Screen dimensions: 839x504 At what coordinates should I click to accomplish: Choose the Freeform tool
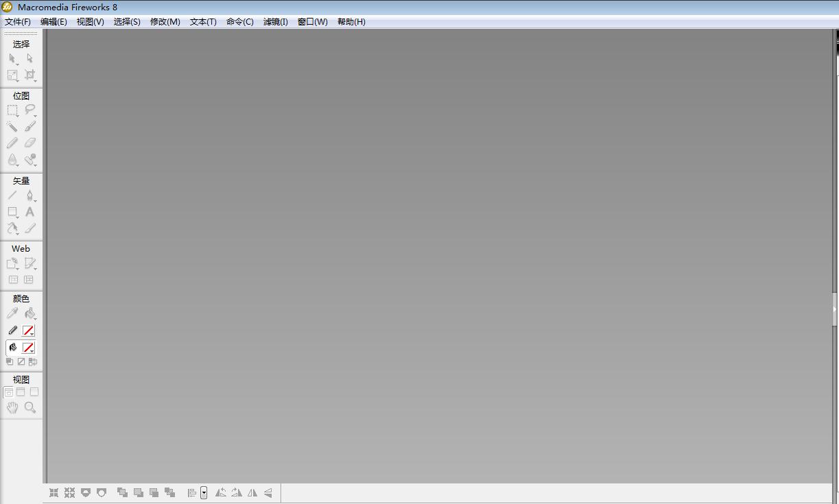pos(13,228)
